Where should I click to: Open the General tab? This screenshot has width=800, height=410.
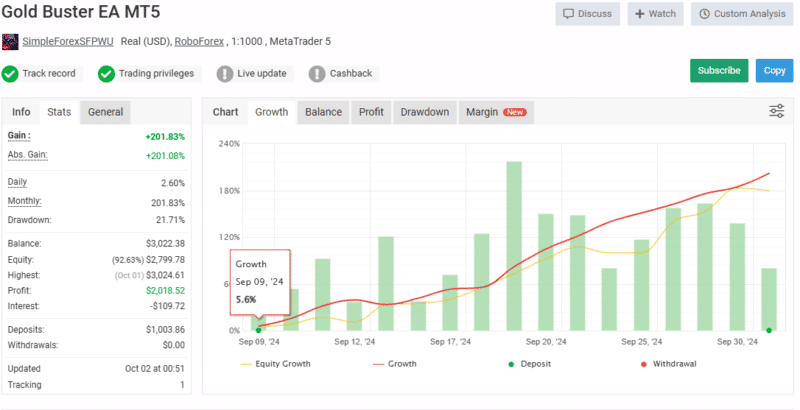(105, 112)
